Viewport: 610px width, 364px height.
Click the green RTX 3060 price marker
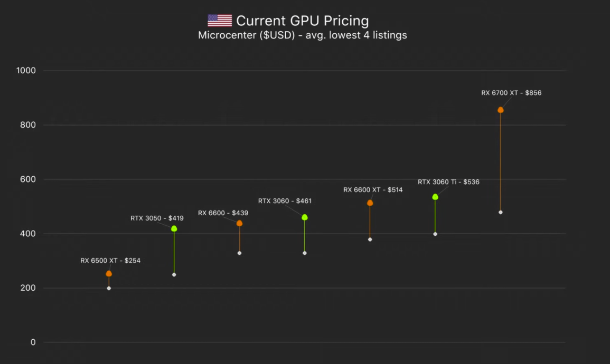305,217
